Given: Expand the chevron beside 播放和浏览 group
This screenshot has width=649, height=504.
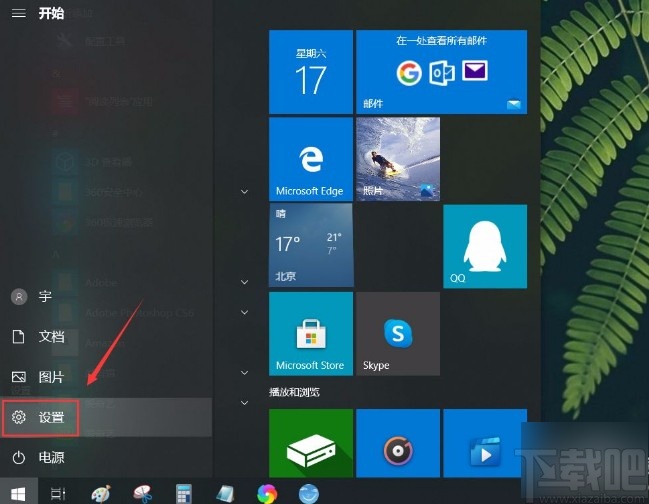Looking at the screenshot, I should click(245, 403).
